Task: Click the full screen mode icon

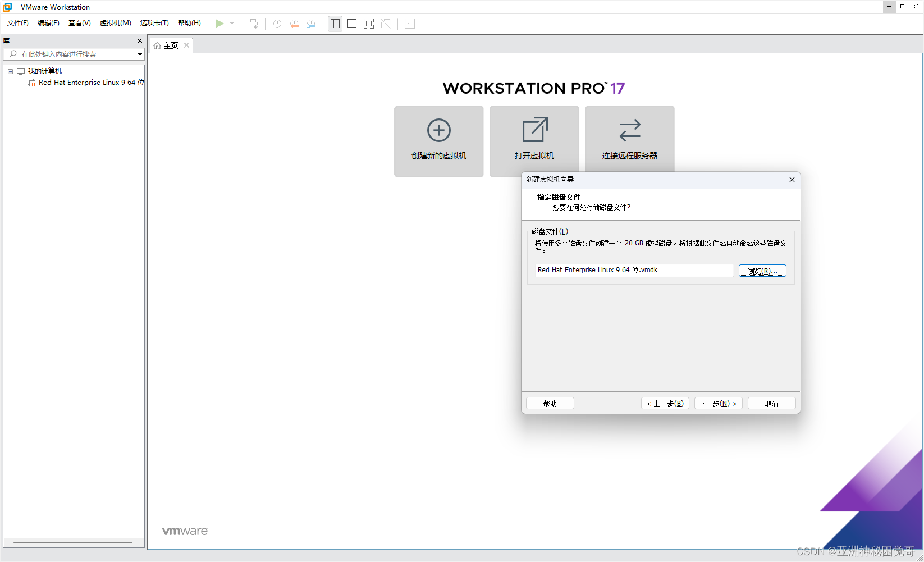Action: click(x=369, y=24)
